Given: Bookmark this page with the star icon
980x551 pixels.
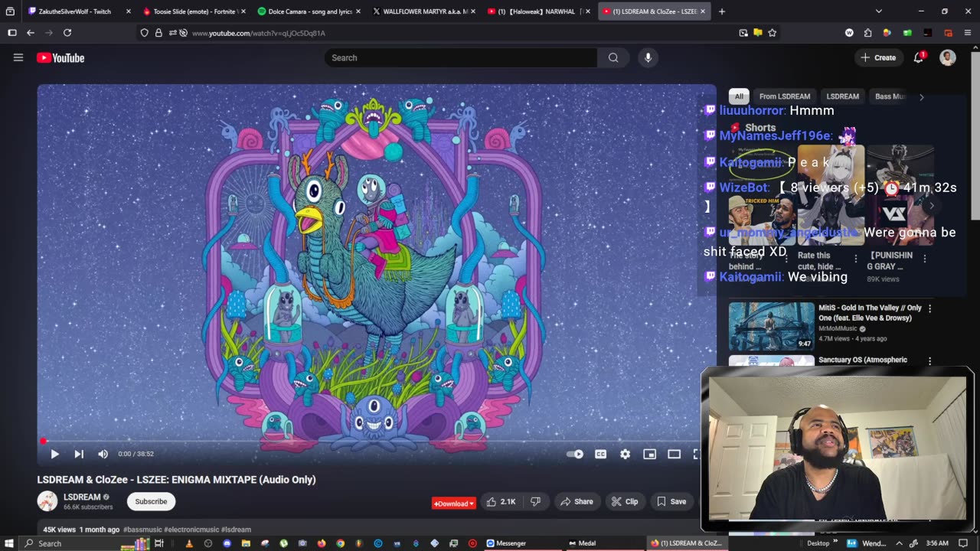Looking at the screenshot, I should coord(772,33).
